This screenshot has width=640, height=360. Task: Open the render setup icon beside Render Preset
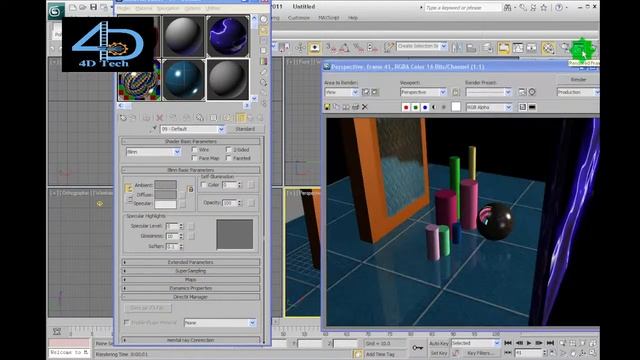(522, 92)
